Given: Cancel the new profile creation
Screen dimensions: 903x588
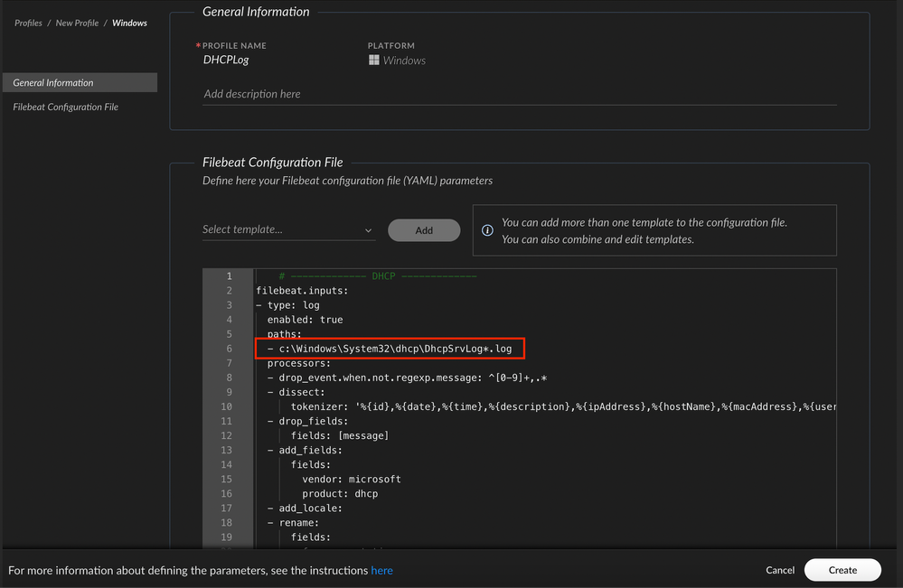Looking at the screenshot, I should tap(779, 570).
